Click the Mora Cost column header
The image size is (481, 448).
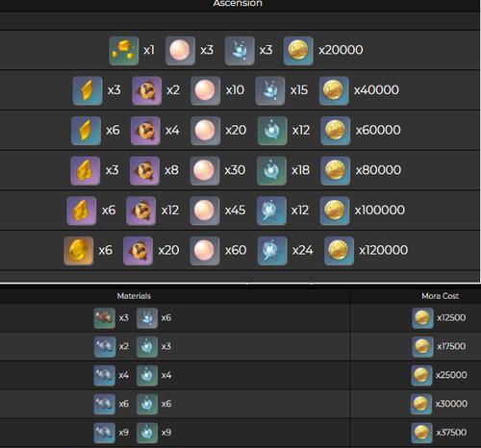440,296
